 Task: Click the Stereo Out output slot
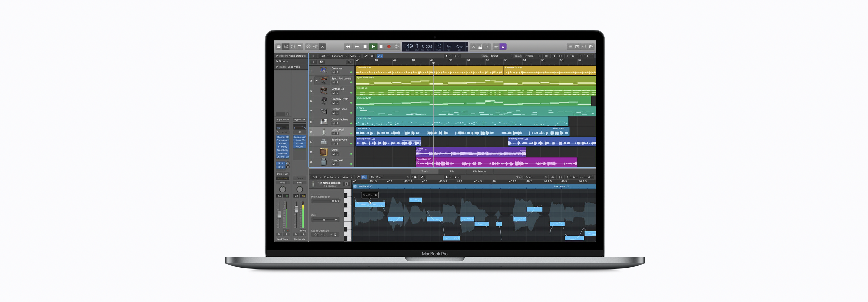[x=282, y=174]
